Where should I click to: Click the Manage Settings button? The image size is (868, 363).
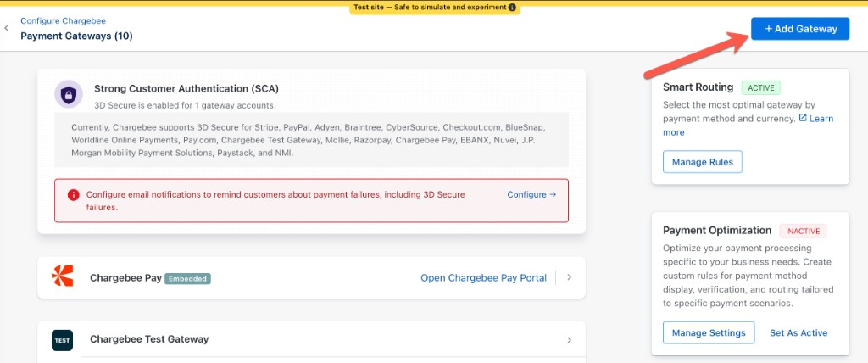pos(709,332)
